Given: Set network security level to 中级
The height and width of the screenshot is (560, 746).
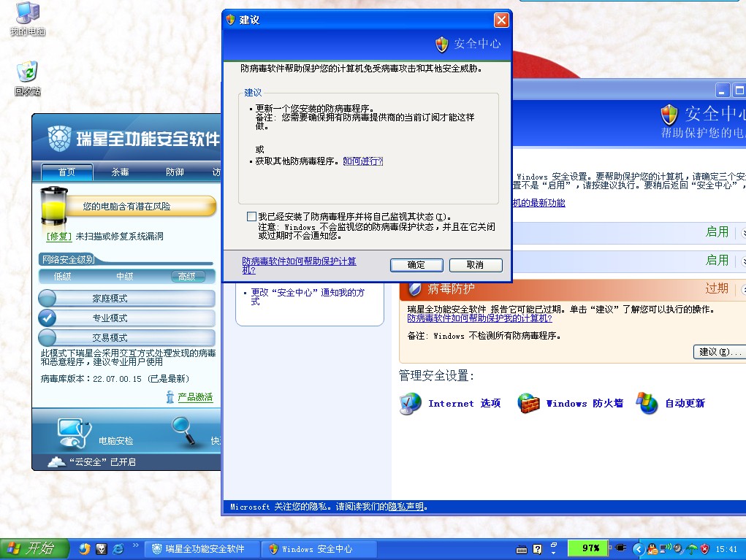Looking at the screenshot, I should point(125,276).
